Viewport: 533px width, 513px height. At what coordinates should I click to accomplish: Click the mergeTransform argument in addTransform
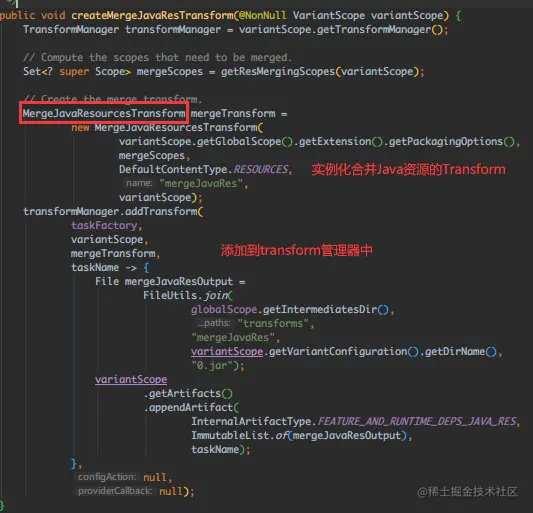coord(113,254)
